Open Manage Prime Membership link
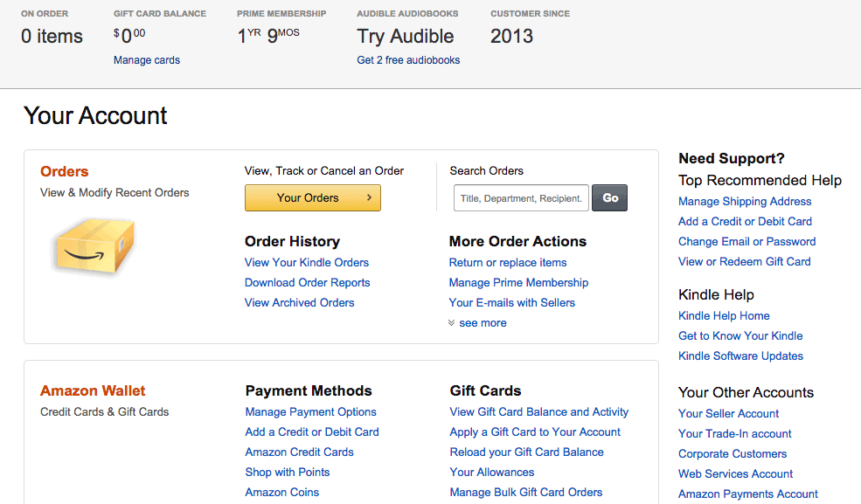861x504 pixels. (x=518, y=283)
